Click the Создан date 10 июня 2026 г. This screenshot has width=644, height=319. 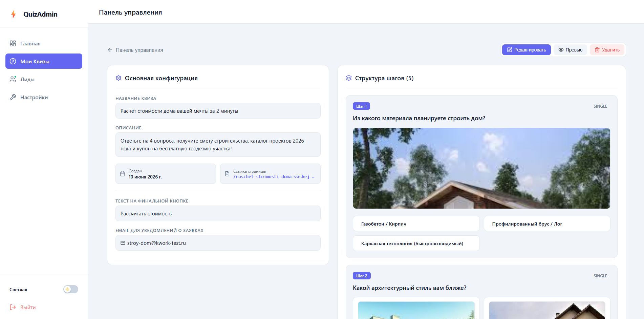145,177
